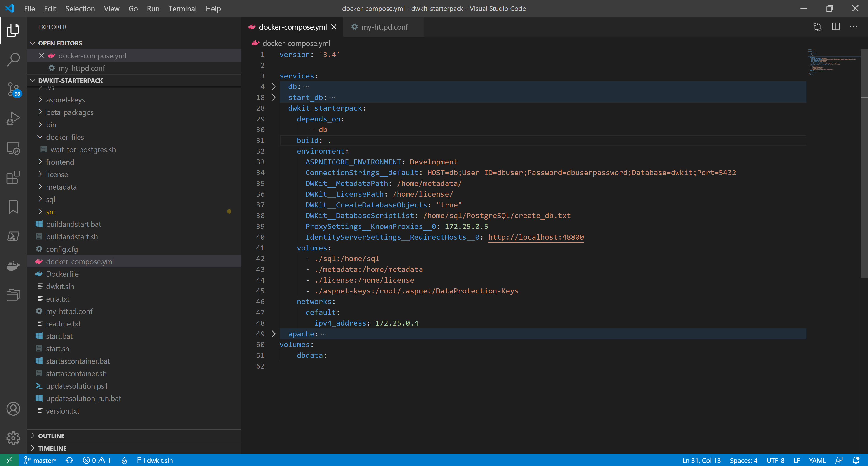Open the Extensions view icon
This screenshot has width=868, height=466.
click(x=13, y=177)
